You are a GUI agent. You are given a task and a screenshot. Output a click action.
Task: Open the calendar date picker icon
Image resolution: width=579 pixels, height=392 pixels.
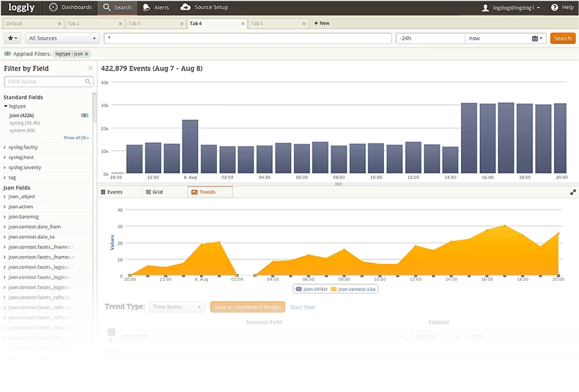coord(537,38)
